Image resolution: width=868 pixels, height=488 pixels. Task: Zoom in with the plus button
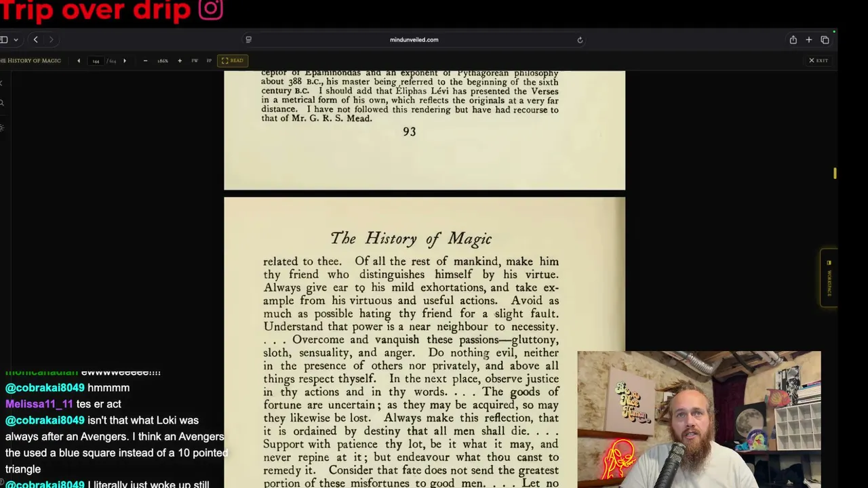(x=180, y=61)
